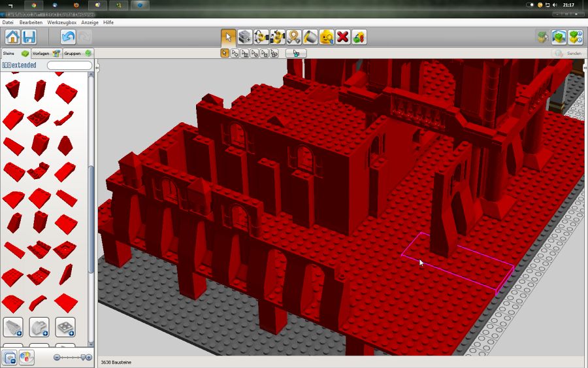This screenshot has width=588, height=368.
Task: Switch to Building Guide mode in the top right
Action: [575, 37]
